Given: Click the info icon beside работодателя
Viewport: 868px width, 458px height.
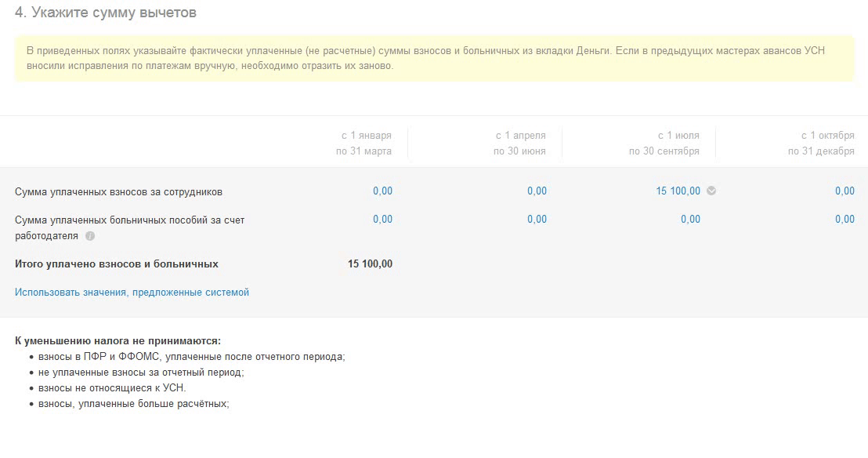Looking at the screenshot, I should pos(90,236).
